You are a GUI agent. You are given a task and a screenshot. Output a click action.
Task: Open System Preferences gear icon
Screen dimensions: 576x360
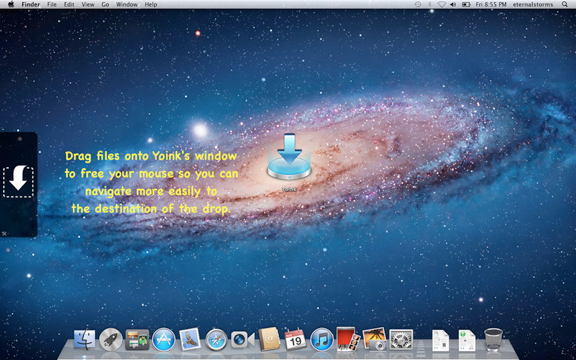click(401, 339)
